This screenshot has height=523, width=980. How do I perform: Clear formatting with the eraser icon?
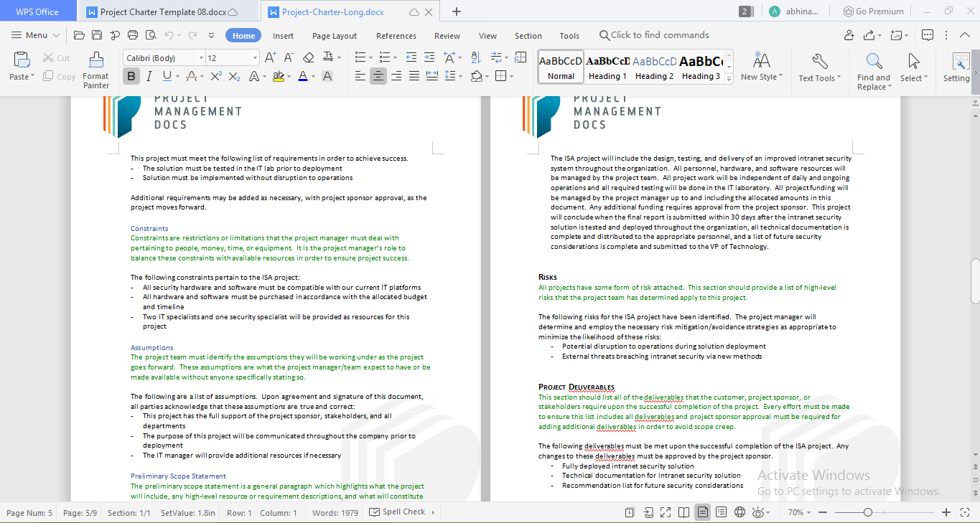(309, 57)
